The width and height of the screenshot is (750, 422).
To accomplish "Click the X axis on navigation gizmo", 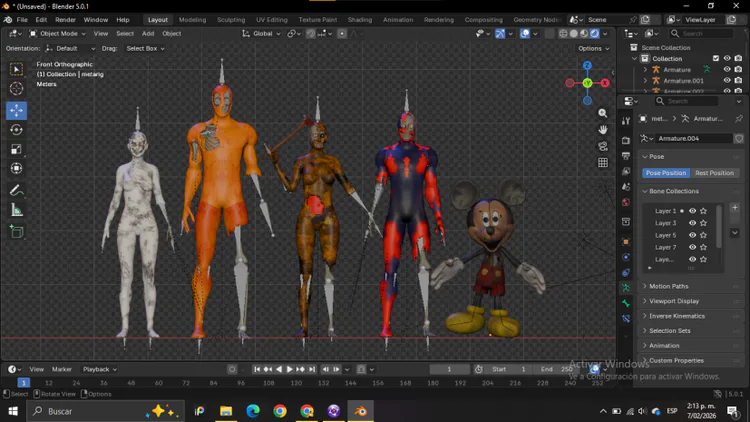I will coord(605,83).
